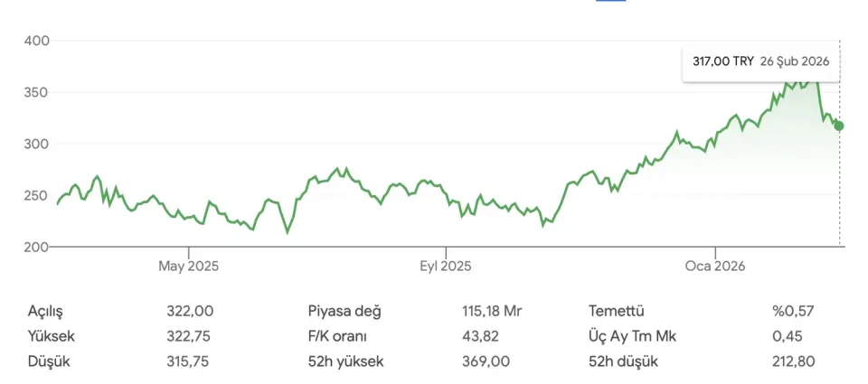
Task: Click the 52h yüksek label
Action: point(346,361)
